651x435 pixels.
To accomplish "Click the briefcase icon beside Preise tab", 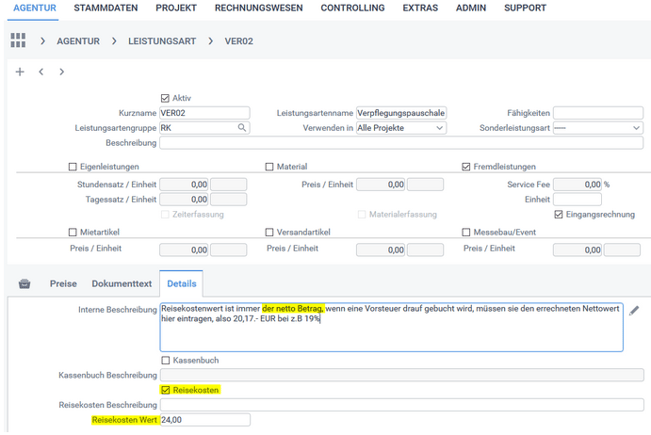I will (25, 284).
